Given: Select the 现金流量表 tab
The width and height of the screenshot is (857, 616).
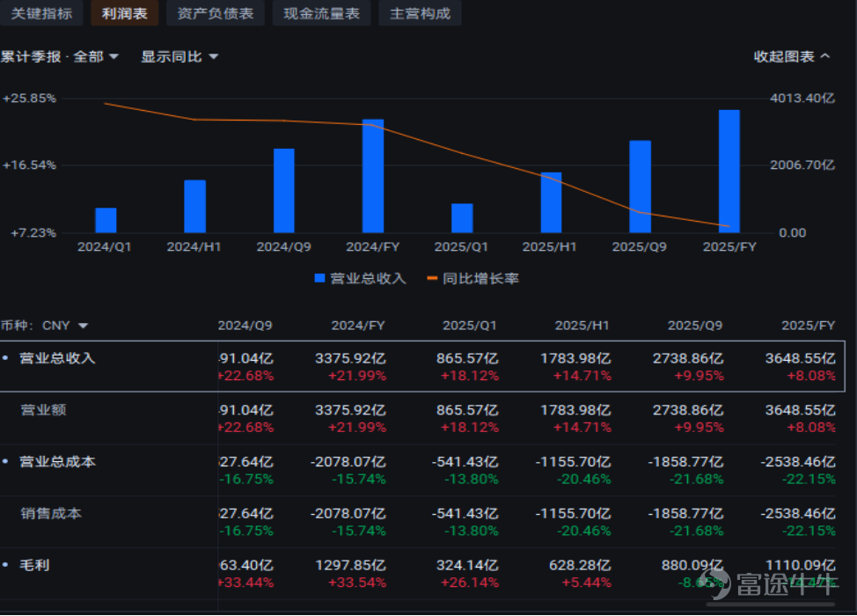Looking at the screenshot, I should [321, 13].
